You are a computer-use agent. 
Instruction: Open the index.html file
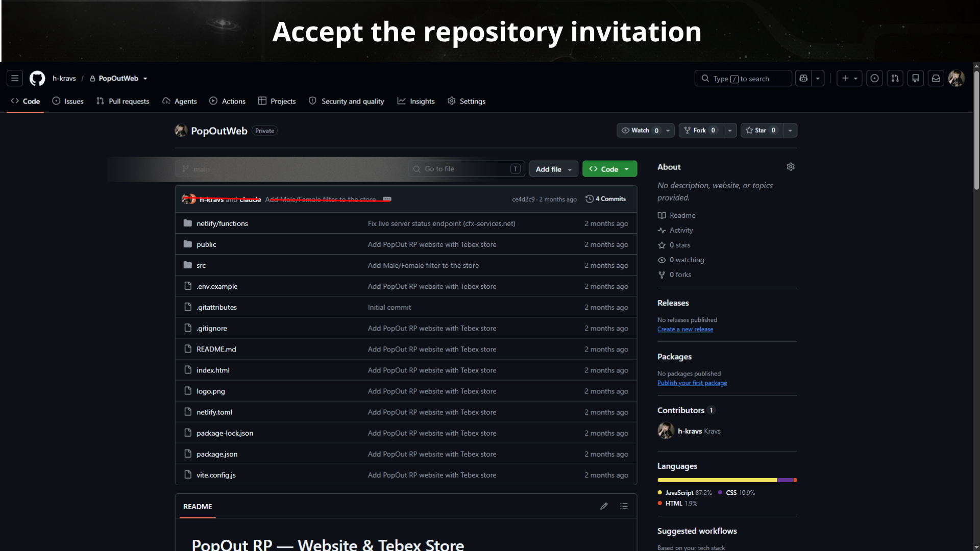(x=213, y=370)
